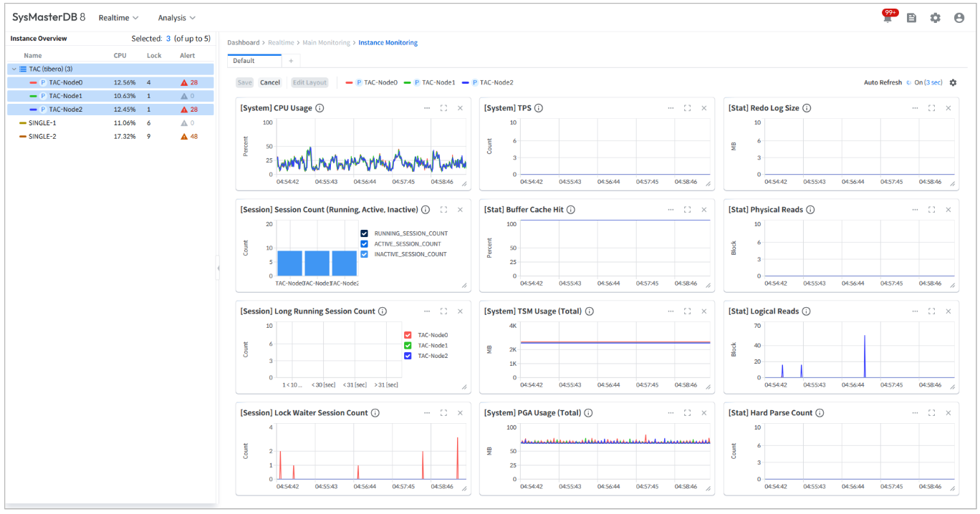Open more options on Buffer Cache Hit panel

pyautogui.click(x=671, y=210)
